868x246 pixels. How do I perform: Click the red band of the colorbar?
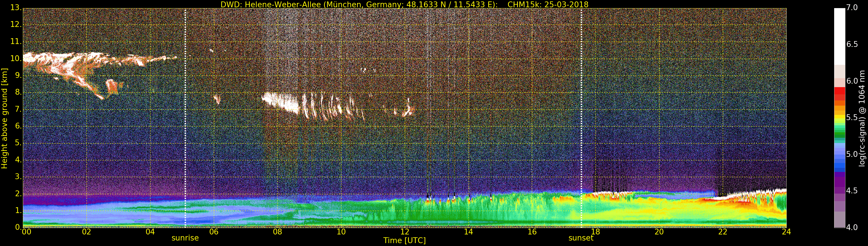tap(839, 94)
